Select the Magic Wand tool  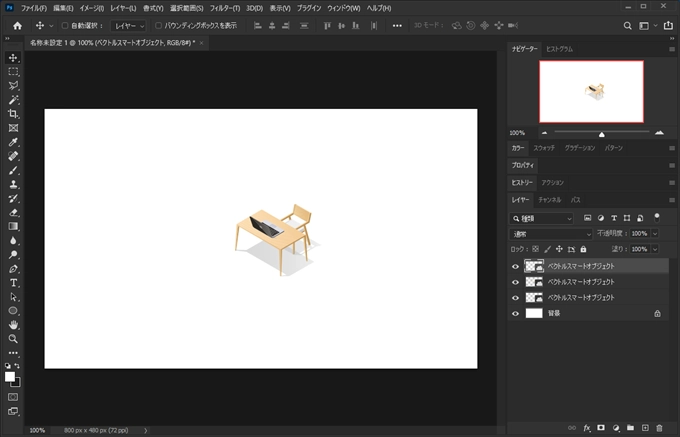click(14, 100)
